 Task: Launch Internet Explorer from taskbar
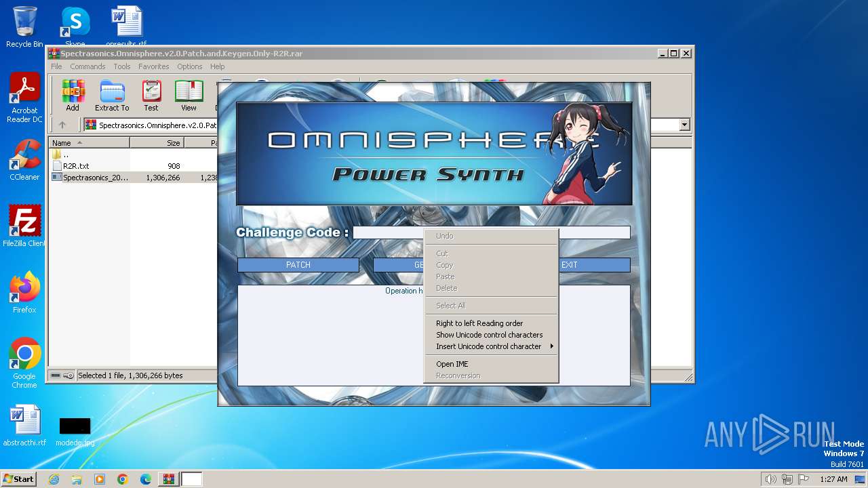click(x=54, y=479)
